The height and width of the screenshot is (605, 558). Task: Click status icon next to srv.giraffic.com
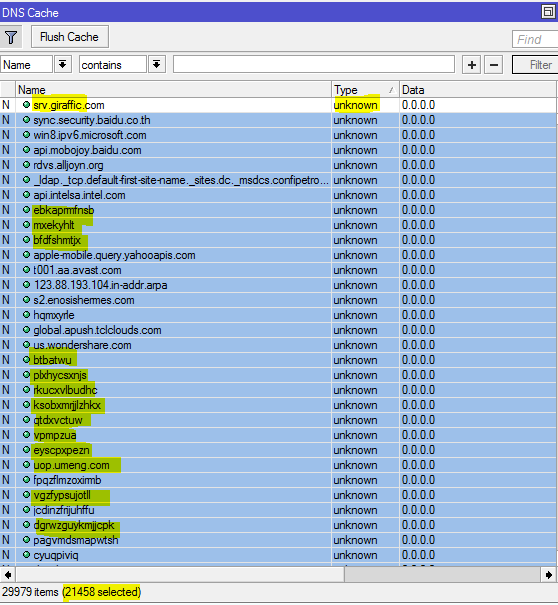[x=26, y=105]
